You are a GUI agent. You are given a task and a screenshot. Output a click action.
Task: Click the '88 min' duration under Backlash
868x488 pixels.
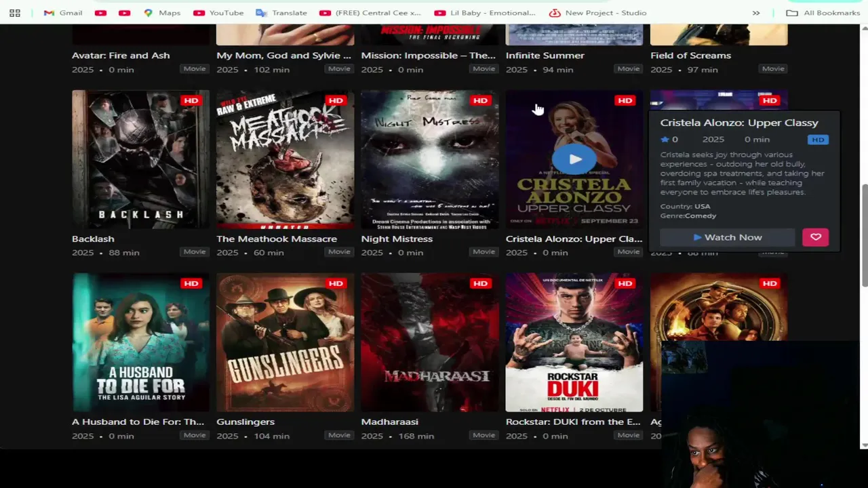tap(123, 252)
